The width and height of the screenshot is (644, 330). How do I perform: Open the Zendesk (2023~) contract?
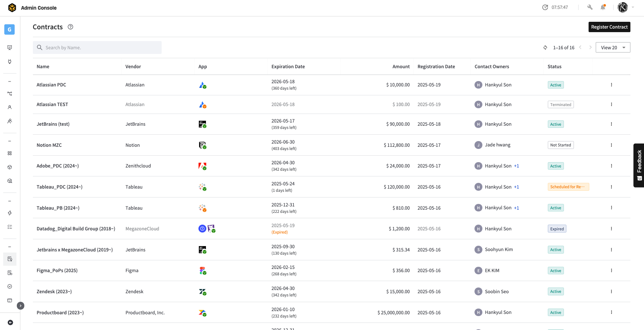(x=54, y=291)
